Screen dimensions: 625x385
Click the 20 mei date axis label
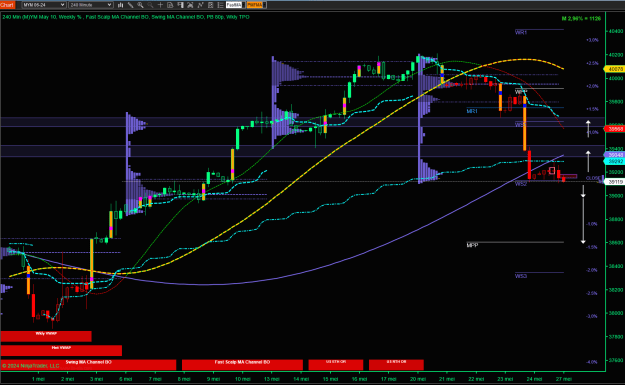point(418,379)
